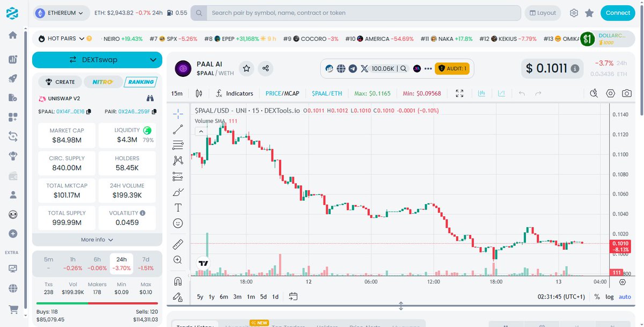Toggle percent scale on chart
Image resolution: width=644 pixels, height=327 pixels.
pos(597,296)
